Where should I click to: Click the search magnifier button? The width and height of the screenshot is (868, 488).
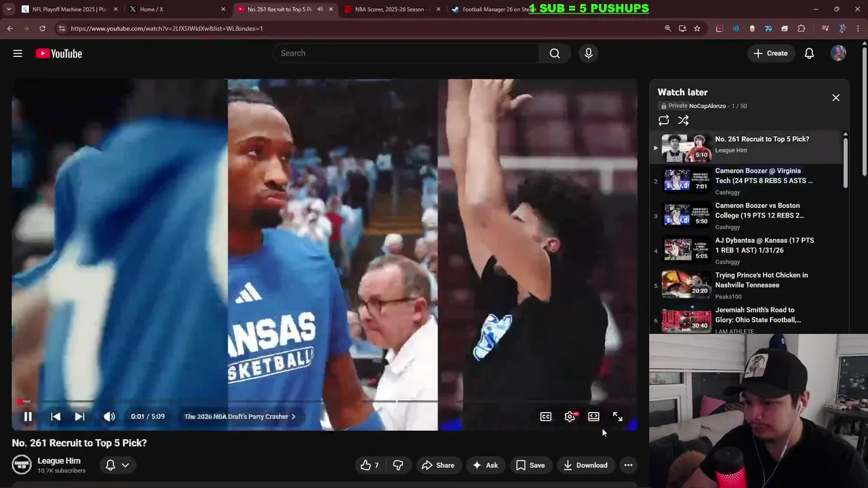[555, 54]
